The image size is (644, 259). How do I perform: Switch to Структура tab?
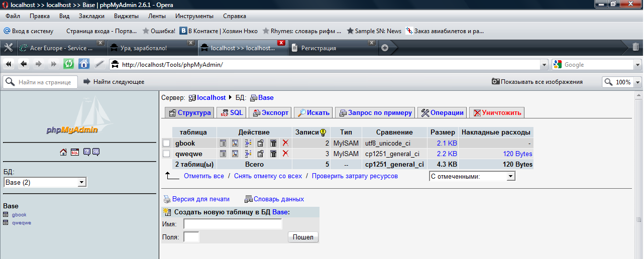point(189,113)
